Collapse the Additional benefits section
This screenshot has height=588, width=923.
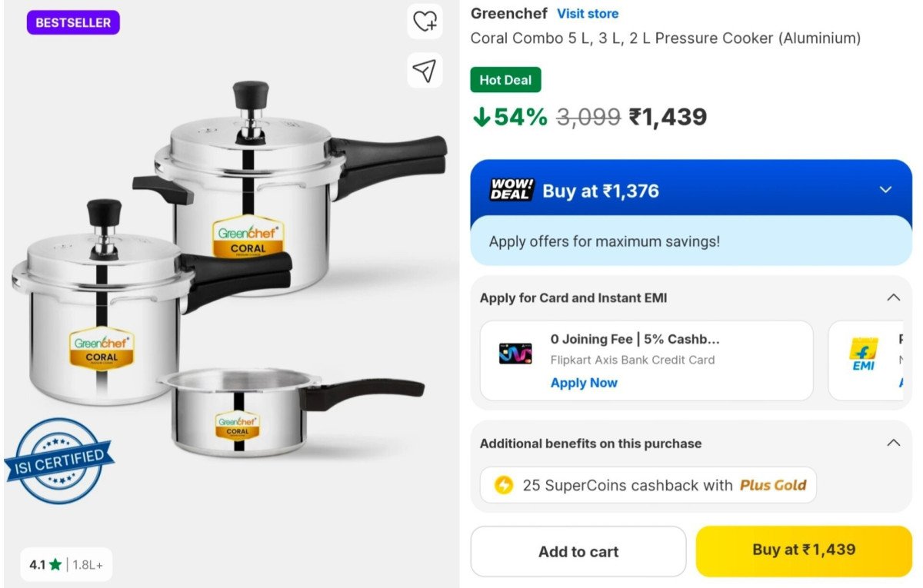(893, 443)
